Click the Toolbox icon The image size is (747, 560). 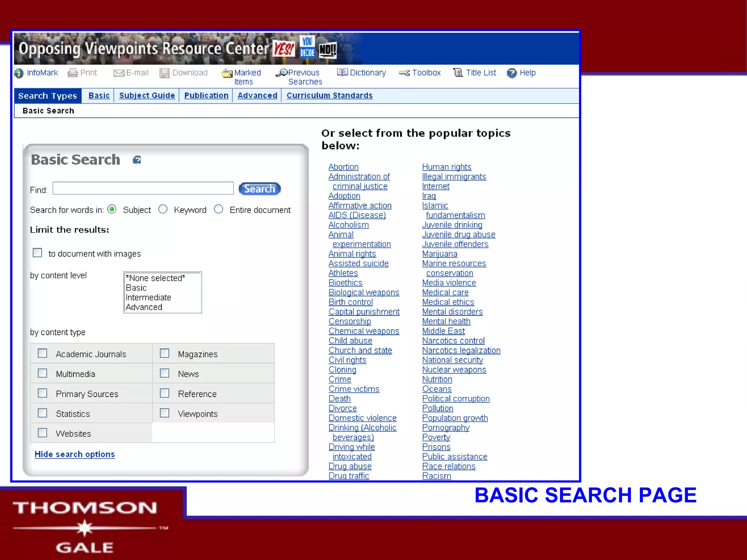pos(404,73)
